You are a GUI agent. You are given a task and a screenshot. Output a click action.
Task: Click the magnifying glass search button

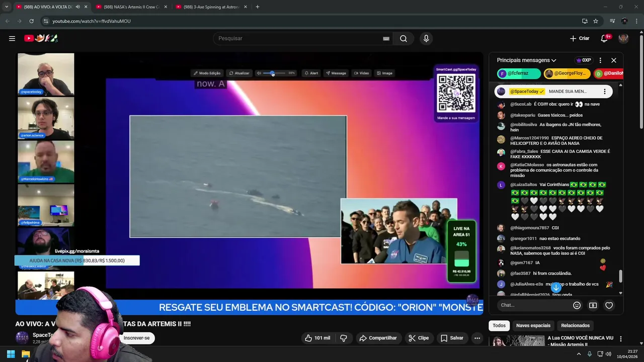(x=404, y=39)
